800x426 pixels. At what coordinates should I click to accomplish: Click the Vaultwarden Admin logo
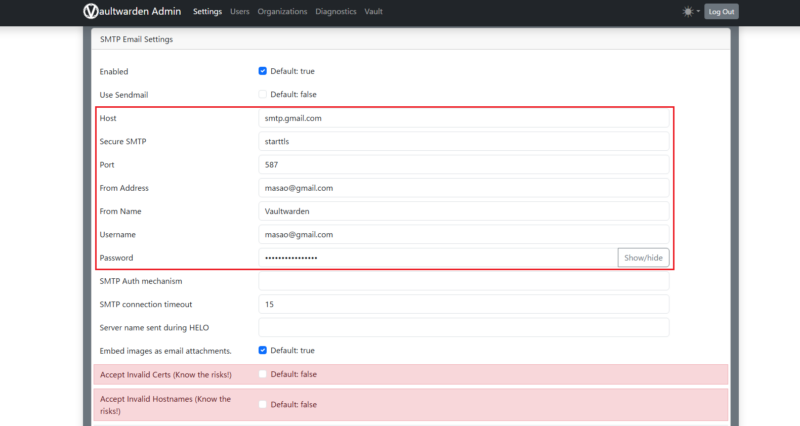[132, 11]
